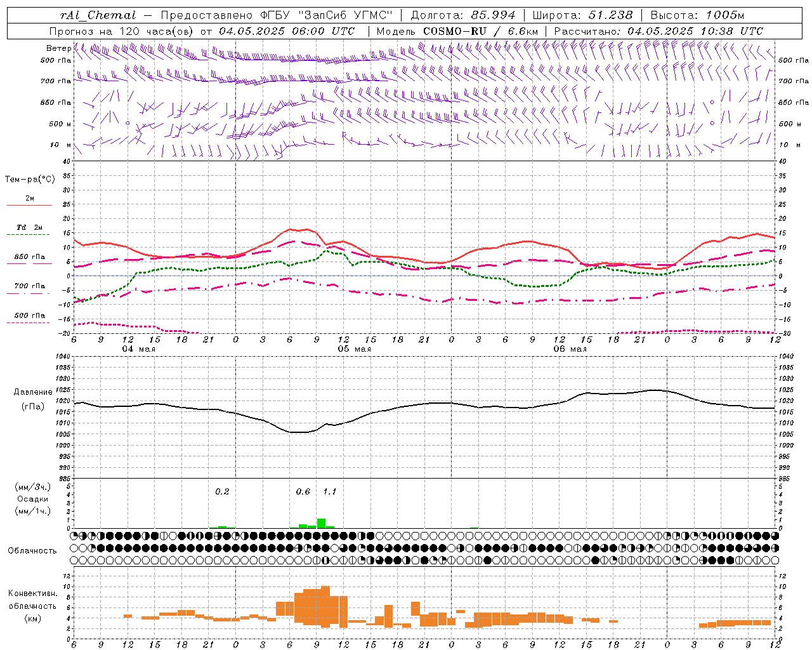Click the forecast start 04.05.2025 06:00 UTC
812x650 pixels.
pos(287,31)
